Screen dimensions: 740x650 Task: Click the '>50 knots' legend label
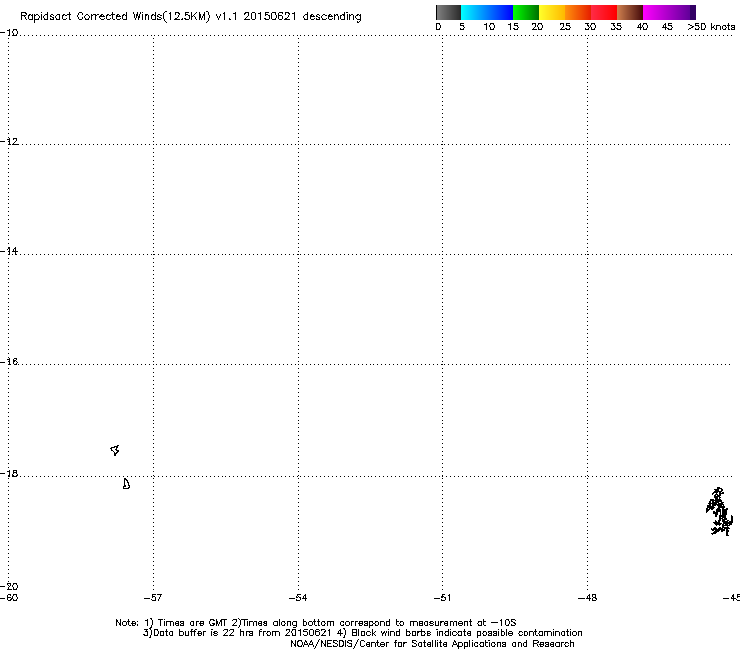[711, 27]
